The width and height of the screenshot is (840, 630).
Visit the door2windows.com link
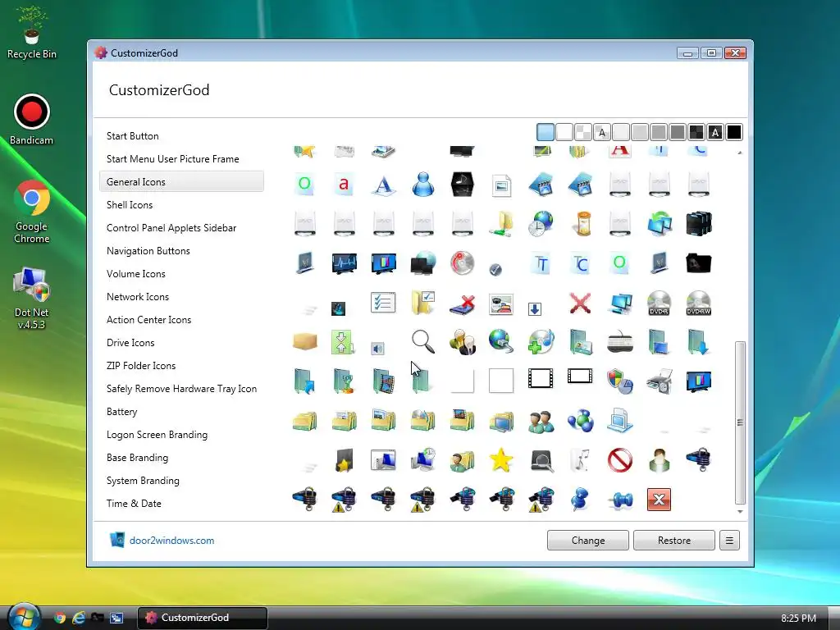tap(171, 541)
